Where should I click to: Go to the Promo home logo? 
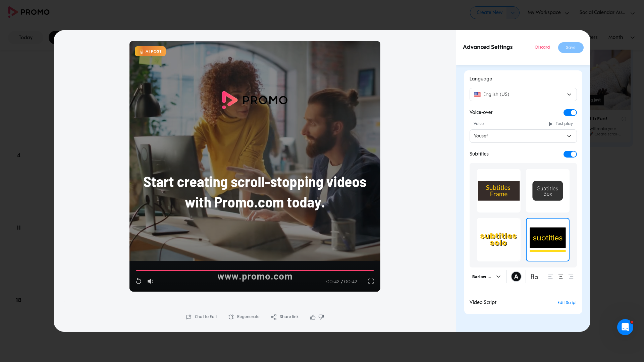[29, 12]
